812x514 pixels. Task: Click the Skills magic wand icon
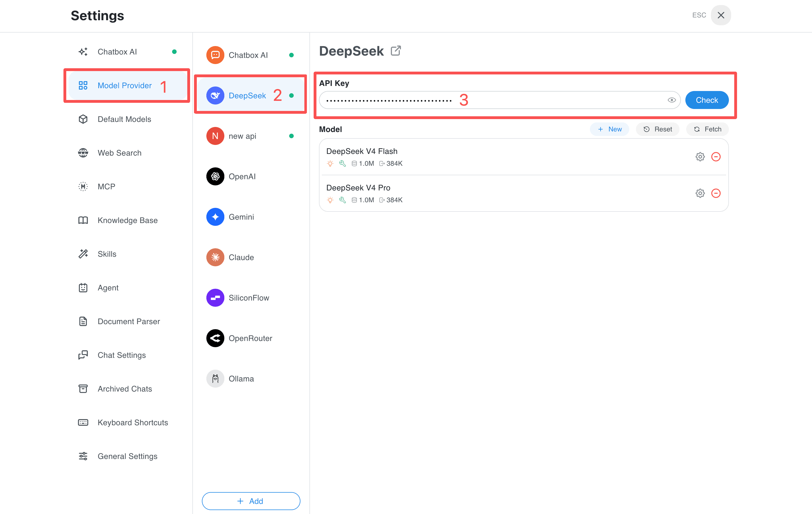tap(83, 254)
